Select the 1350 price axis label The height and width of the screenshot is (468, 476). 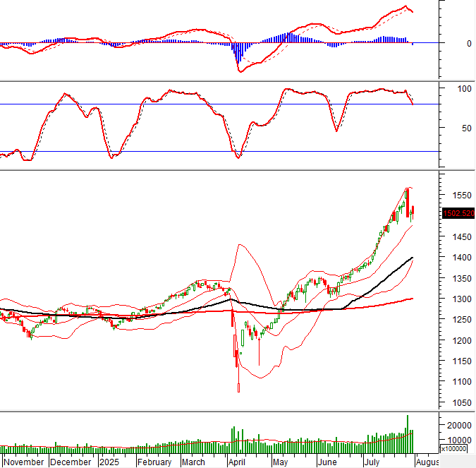(x=462, y=278)
